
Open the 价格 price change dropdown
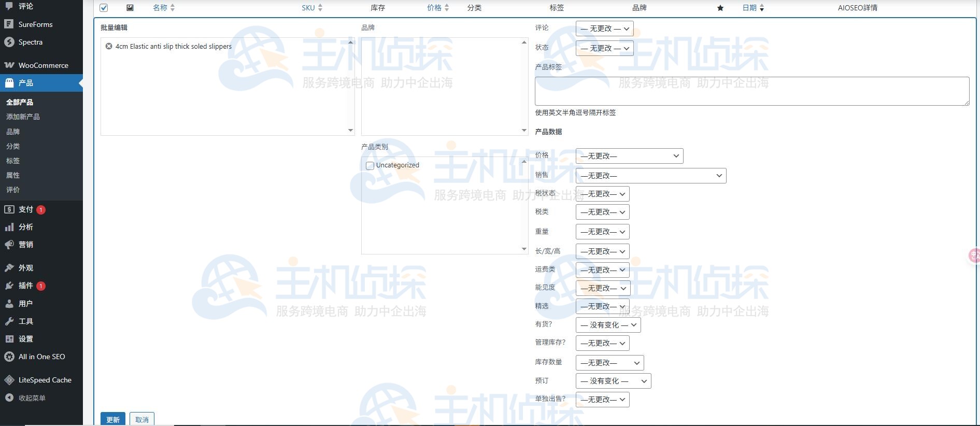coord(630,156)
